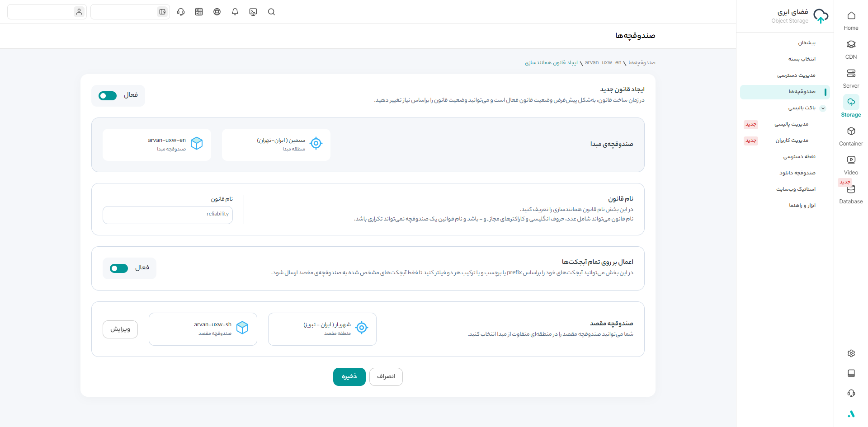
Task: Click the انصراف cancel button
Action: point(386,377)
